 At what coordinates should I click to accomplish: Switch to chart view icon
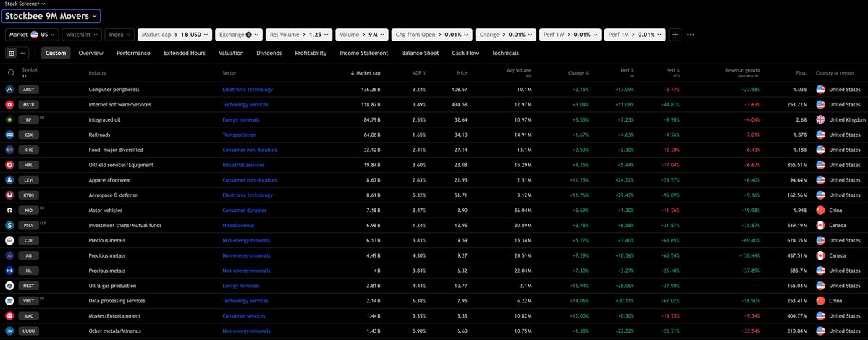22,53
